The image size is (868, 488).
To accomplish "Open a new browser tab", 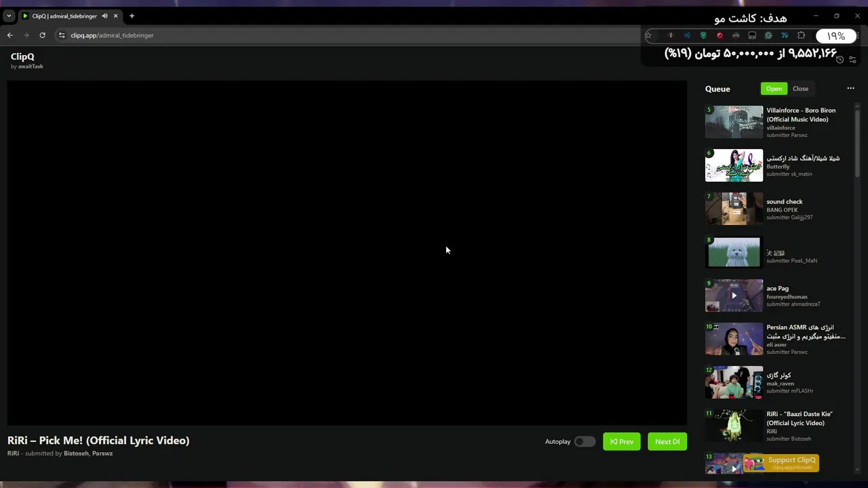I will click(132, 16).
